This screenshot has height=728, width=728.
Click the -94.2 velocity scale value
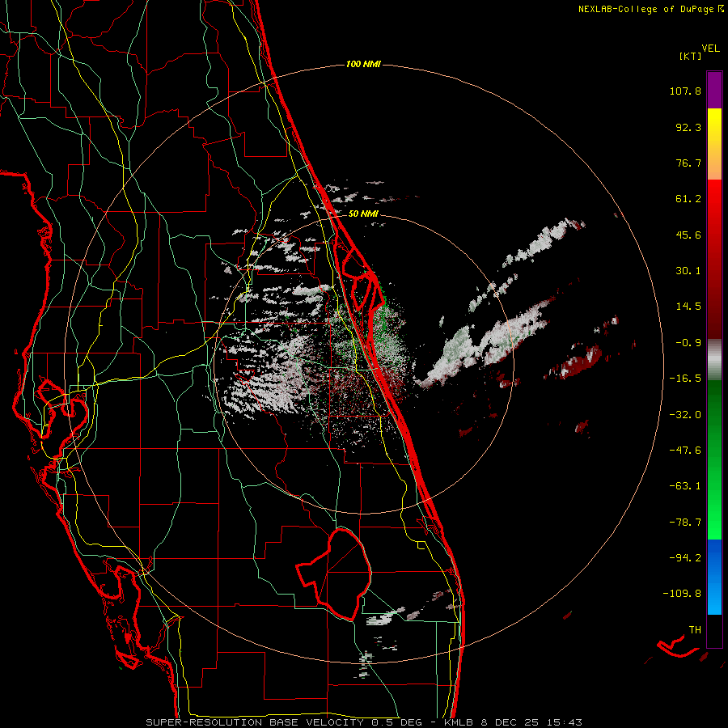685,558
